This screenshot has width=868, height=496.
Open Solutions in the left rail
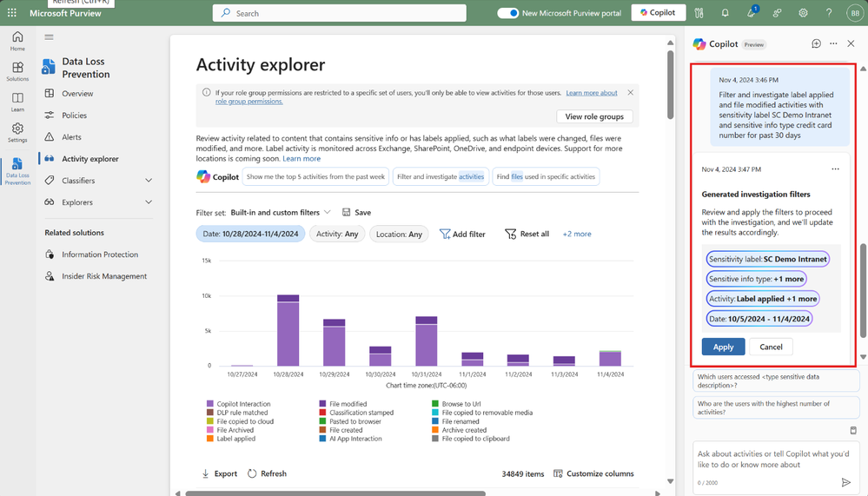17,71
